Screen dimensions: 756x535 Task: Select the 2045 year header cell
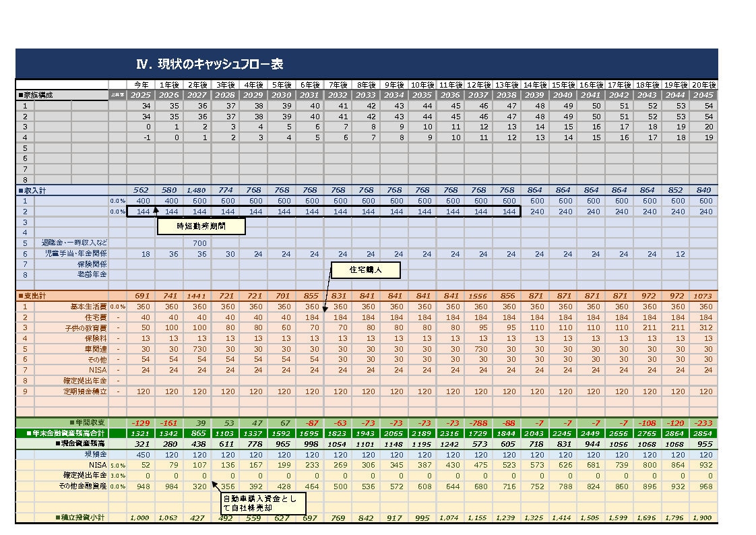[703, 95]
